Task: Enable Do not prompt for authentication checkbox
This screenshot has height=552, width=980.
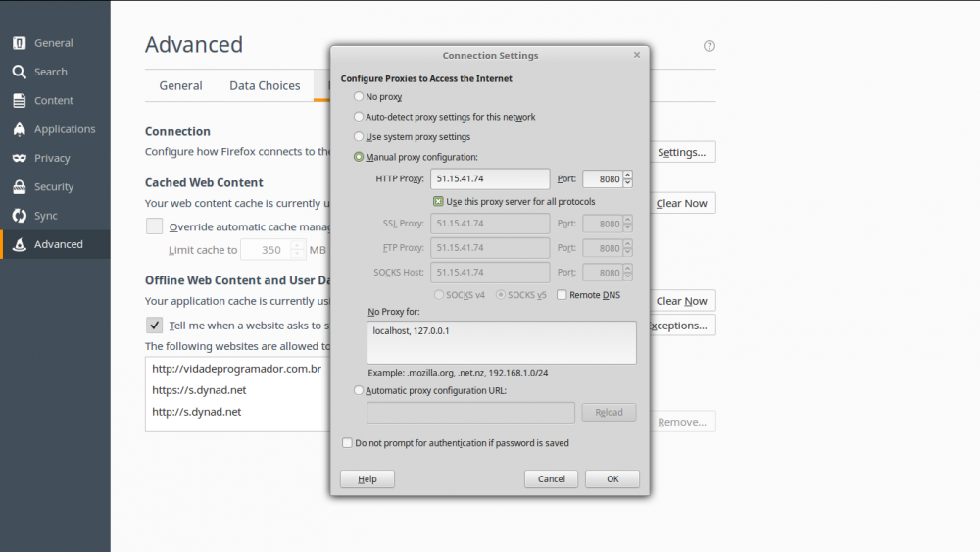Action: coord(347,443)
